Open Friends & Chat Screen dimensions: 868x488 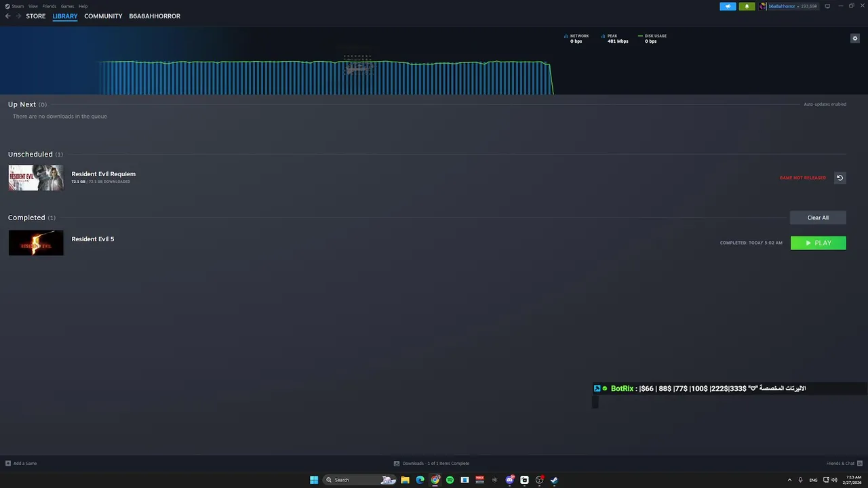844,464
